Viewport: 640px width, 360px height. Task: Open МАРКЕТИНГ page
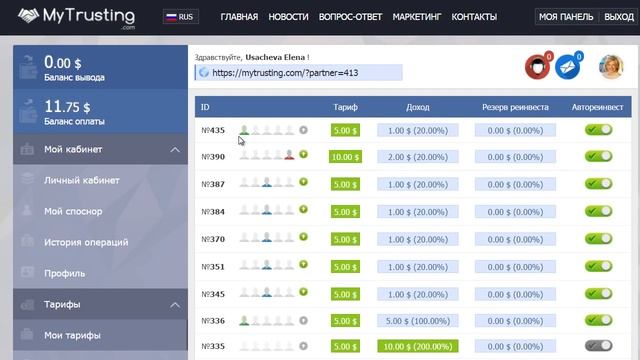[417, 17]
